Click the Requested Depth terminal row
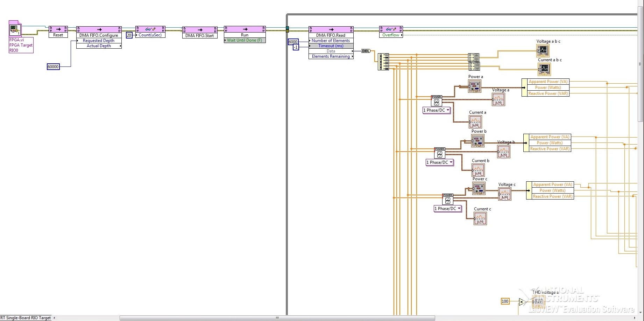Screen dimensions: 644x321 (x=99, y=41)
